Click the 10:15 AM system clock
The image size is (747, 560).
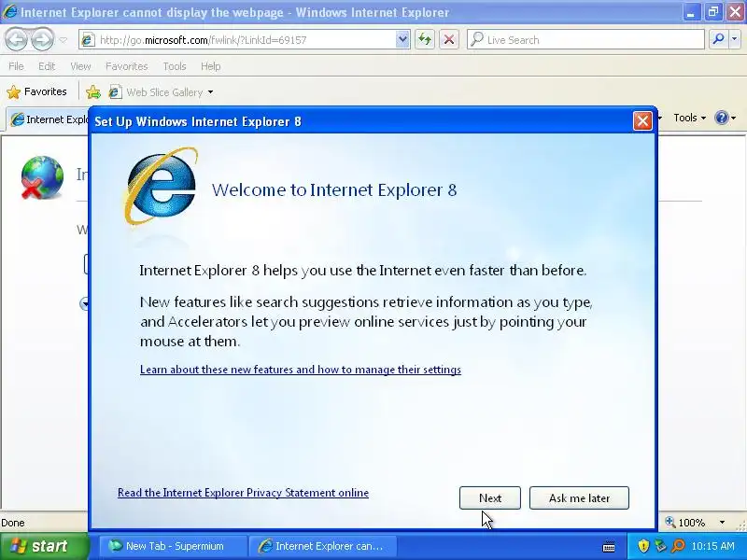point(712,546)
